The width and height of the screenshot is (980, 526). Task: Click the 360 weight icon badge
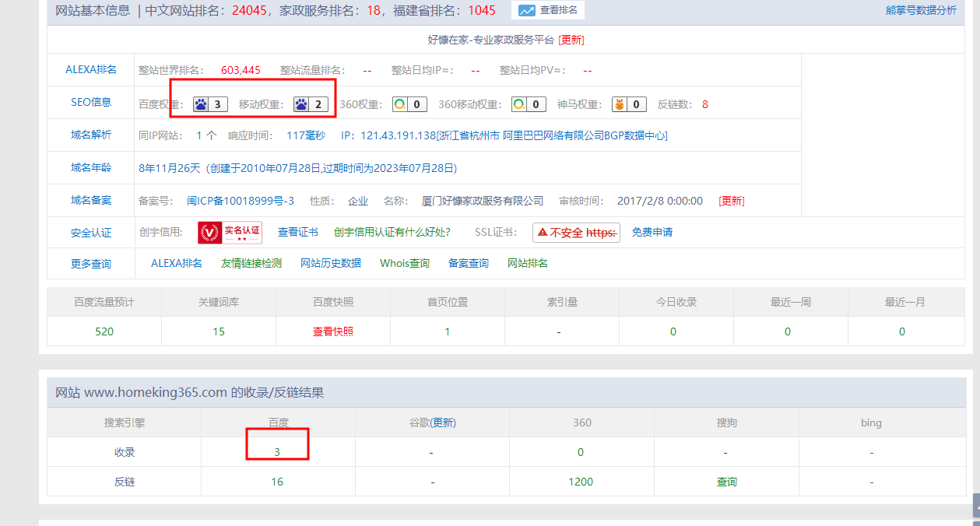pyautogui.click(x=409, y=104)
